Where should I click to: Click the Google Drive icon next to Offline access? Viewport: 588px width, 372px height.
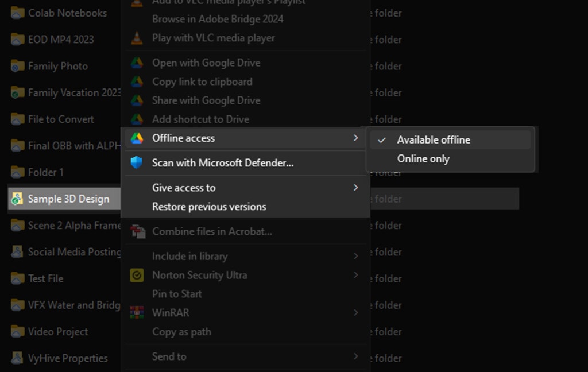pyautogui.click(x=136, y=138)
